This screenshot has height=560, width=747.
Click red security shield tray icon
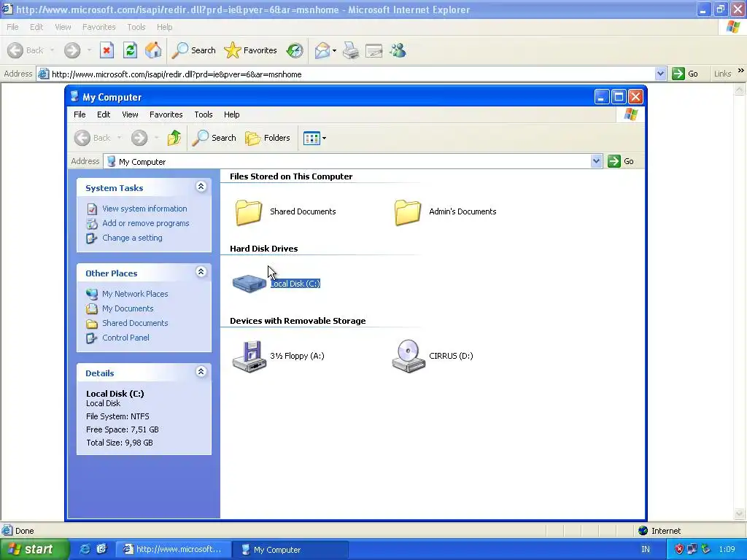coord(679,550)
